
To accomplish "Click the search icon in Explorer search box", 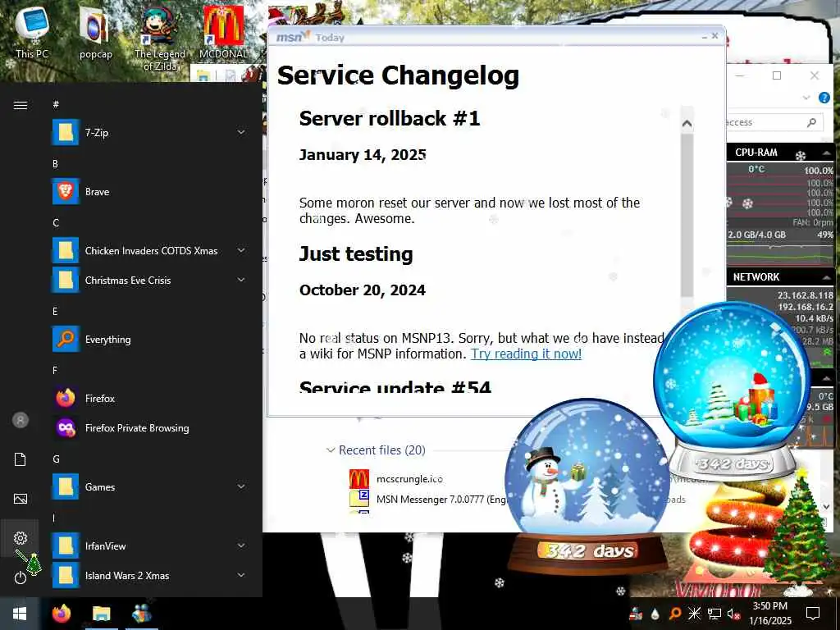I will [x=811, y=123].
